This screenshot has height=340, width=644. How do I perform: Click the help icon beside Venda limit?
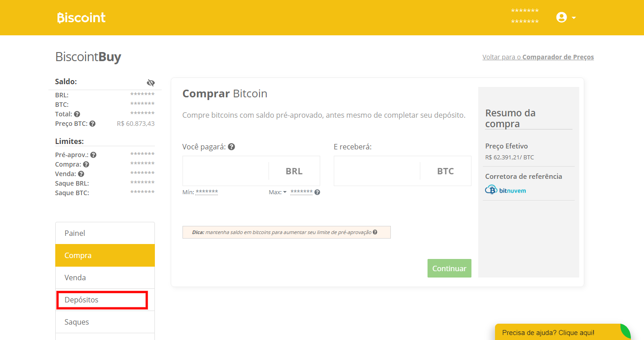[81, 174]
